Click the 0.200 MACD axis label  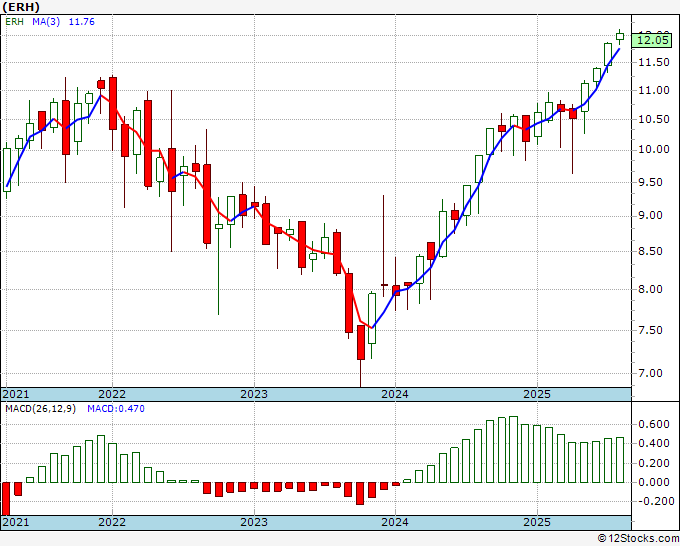654,463
